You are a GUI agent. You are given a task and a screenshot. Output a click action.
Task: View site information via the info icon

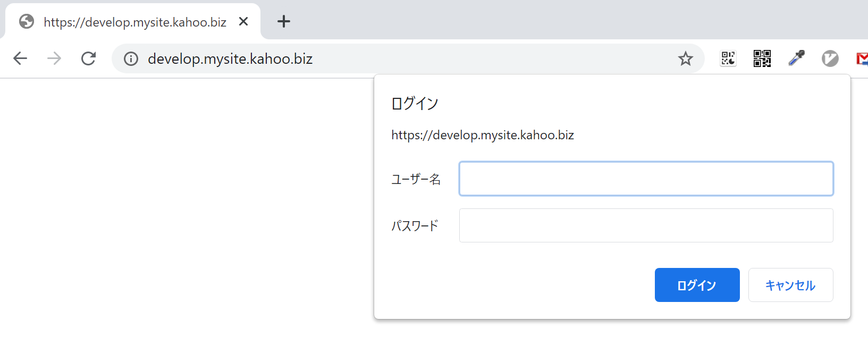[131, 58]
